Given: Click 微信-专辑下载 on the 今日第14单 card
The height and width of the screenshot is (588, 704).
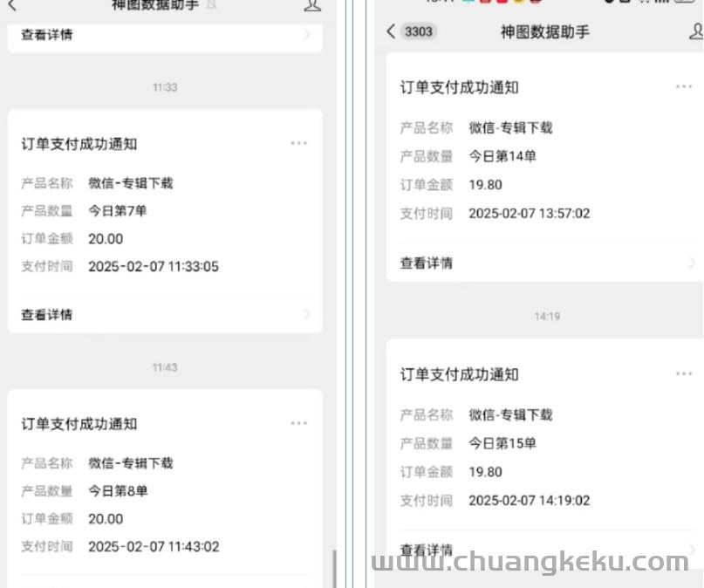Looking at the screenshot, I should 511,128.
